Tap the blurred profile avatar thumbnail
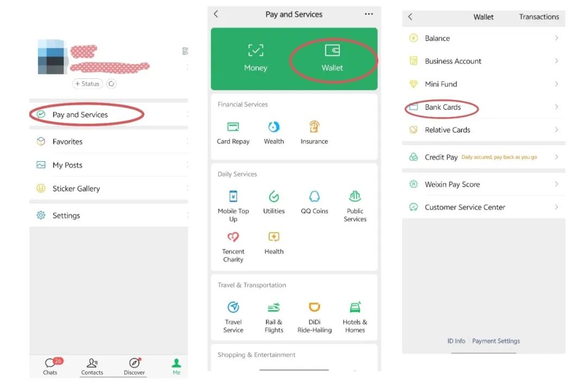Image resolution: width=587 pixels, height=392 pixels. pos(51,57)
